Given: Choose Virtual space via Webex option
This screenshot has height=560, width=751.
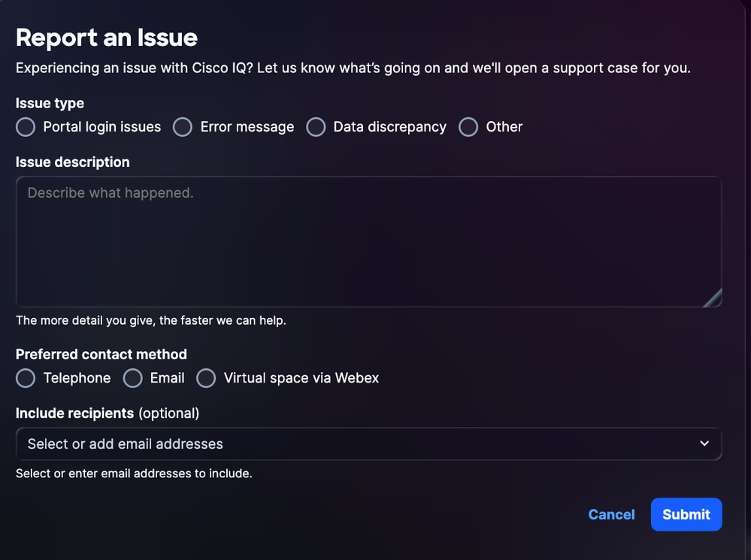Looking at the screenshot, I should coord(206,378).
